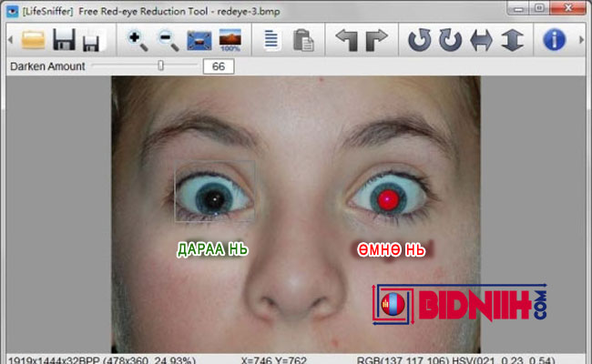Screen dimensions: 592x364
Task: Click the small floppy disk Save As icon
Action: 90,43
